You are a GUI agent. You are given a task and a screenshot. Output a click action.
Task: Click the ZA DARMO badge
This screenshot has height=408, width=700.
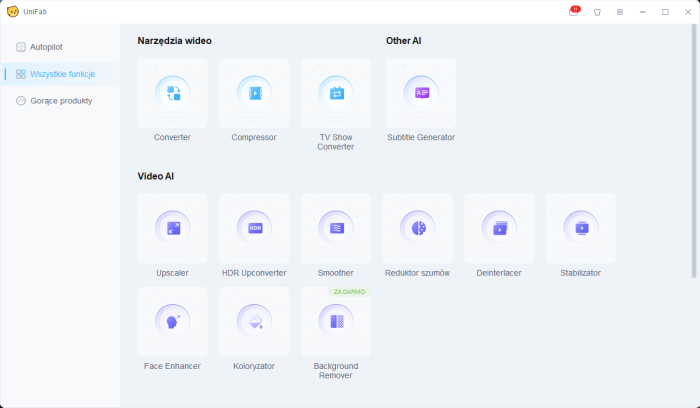pyautogui.click(x=350, y=292)
